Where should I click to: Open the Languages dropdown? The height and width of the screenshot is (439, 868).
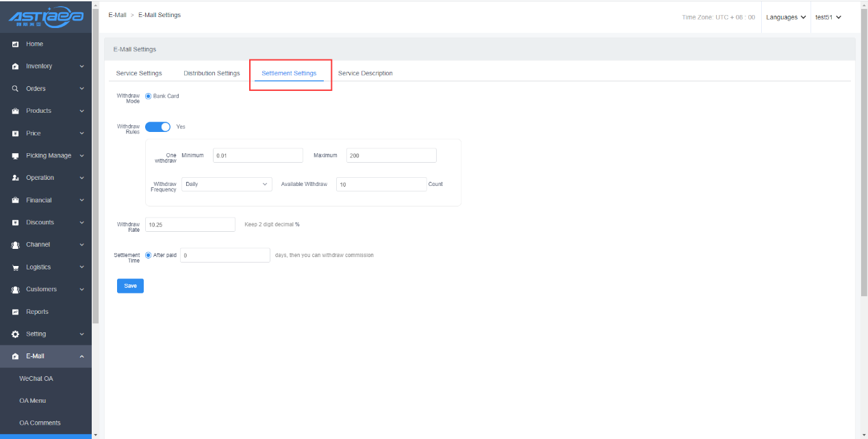click(786, 17)
